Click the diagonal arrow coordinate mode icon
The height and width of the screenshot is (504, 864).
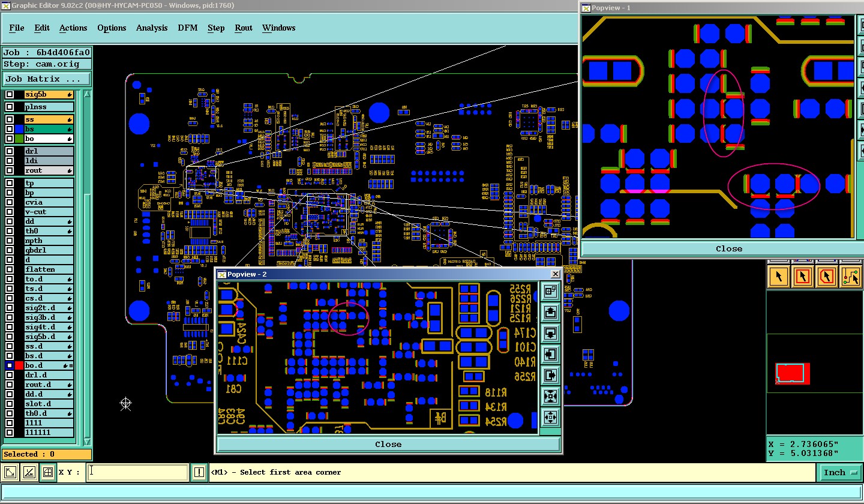coord(10,473)
